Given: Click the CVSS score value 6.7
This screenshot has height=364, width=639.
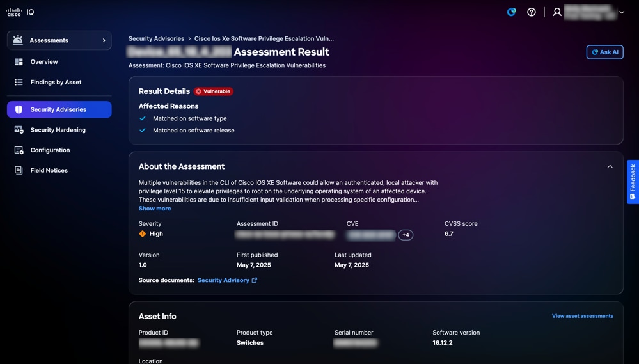Looking at the screenshot, I should pyautogui.click(x=448, y=234).
